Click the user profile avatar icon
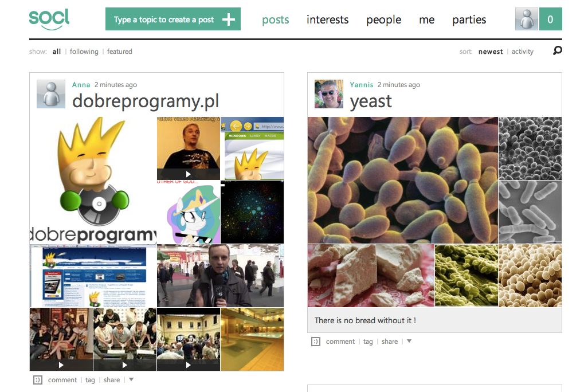Image resolution: width=588 pixels, height=392 pixels. point(527,19)
